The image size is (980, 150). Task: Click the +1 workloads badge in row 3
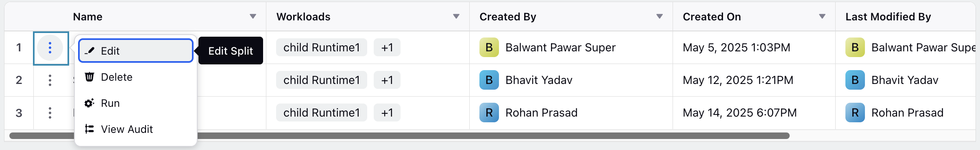tap(387, 112)
